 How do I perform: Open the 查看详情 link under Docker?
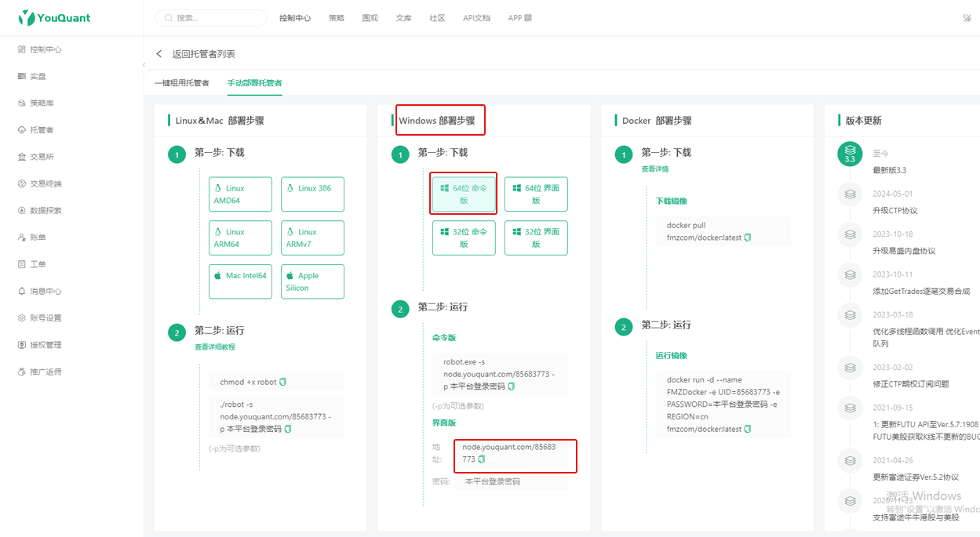655,169
